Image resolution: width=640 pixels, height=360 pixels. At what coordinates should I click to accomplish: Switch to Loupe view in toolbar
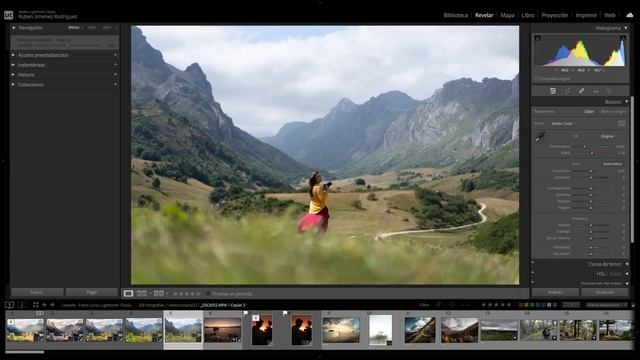coord(128,293)
